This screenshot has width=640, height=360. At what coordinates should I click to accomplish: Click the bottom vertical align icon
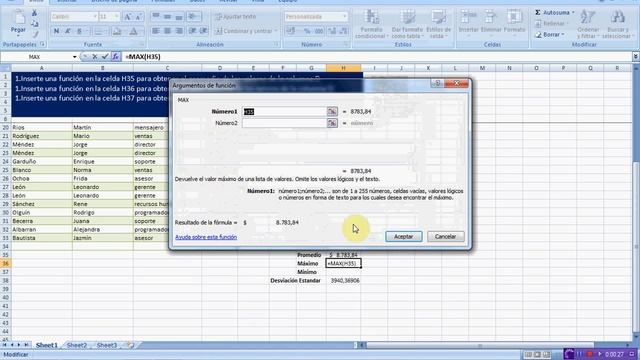(x=179, y=17)
